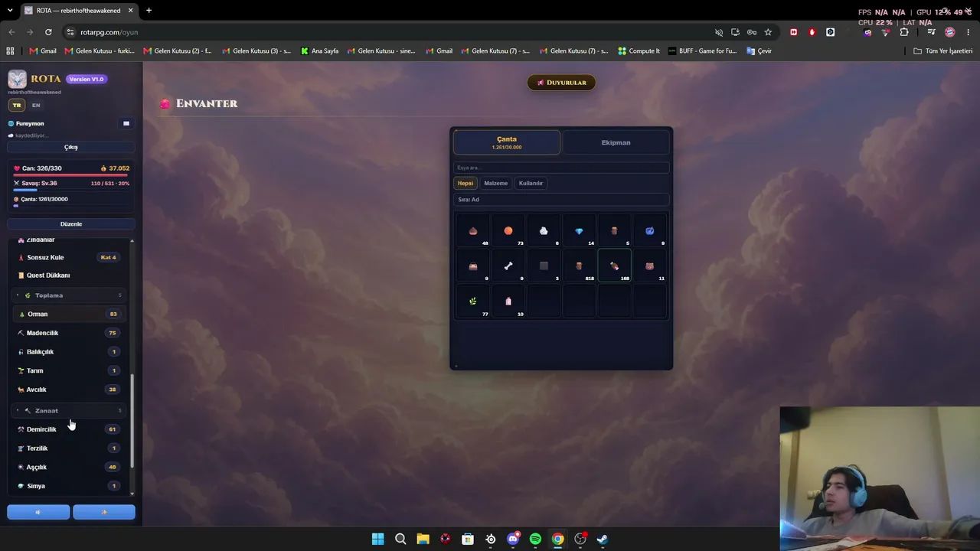Switch language to EN
The height and width of the screenshot is (551, 980).
click(x=36, y=105)
